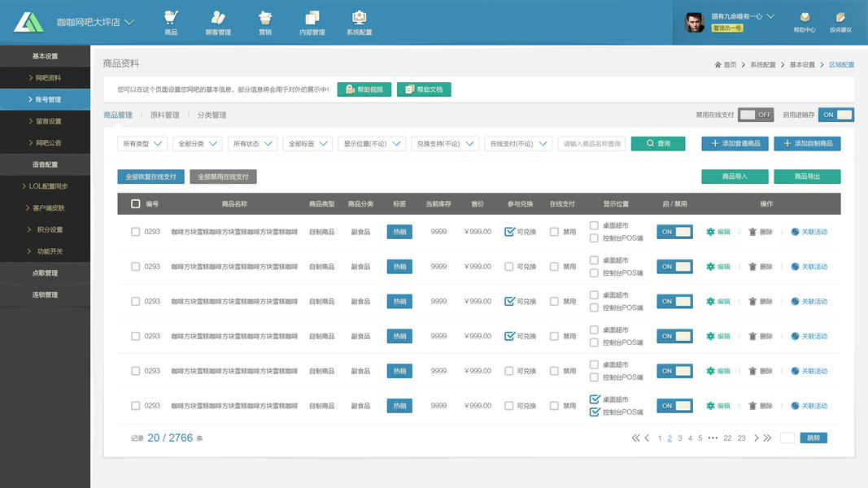Open 帮助中心 in the top-right header

tap(805, 23)
